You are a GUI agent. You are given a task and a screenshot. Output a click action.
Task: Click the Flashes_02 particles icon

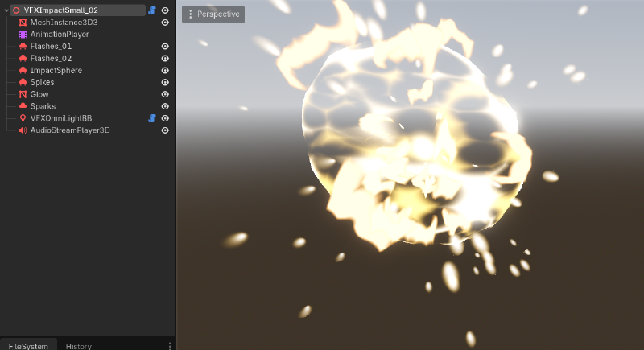(x=23, y=58)
